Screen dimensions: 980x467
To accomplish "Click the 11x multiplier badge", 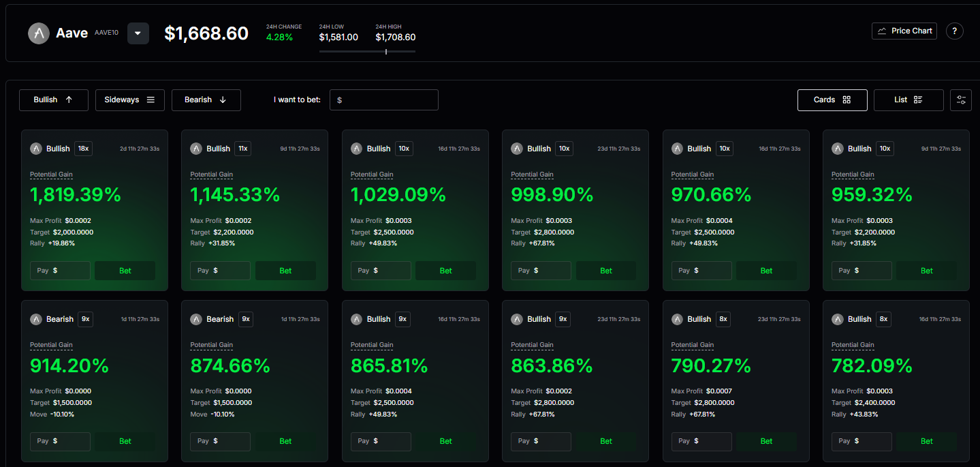I will coord(243,149).
